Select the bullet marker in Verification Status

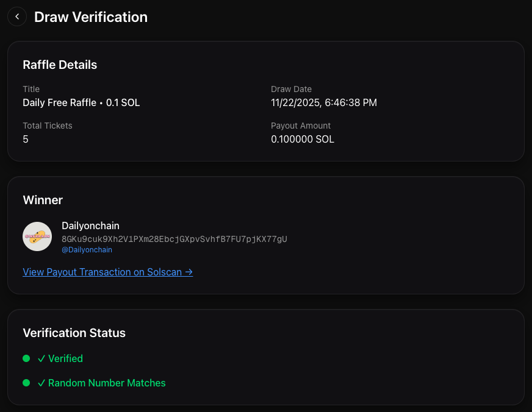pos(26,358)
